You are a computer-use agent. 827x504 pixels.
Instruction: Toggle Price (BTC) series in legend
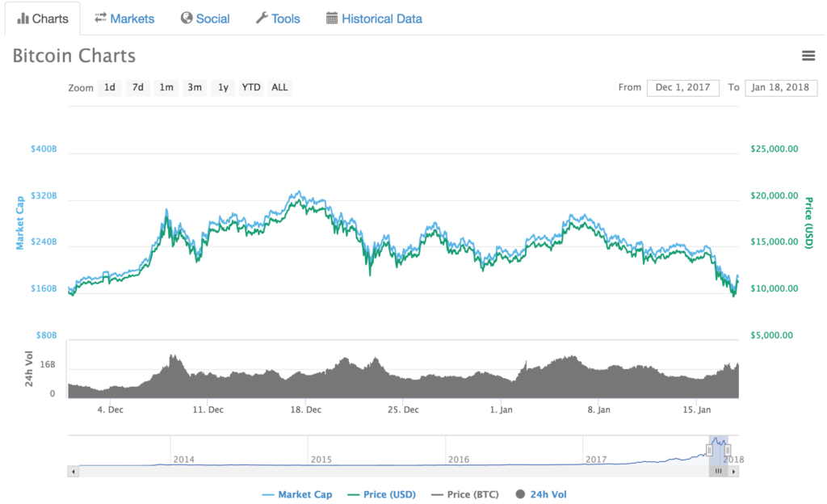tap(464, 494)
